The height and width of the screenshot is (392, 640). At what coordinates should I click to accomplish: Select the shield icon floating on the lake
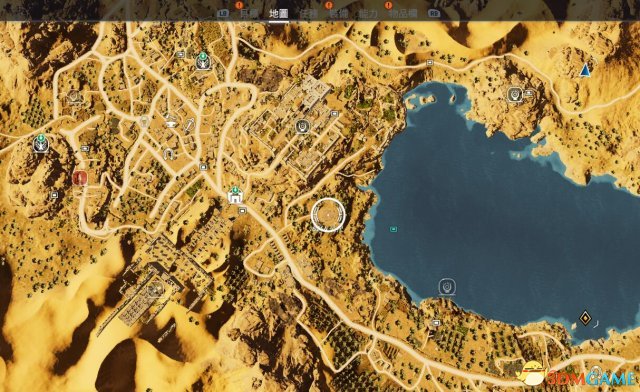(447, 287)
